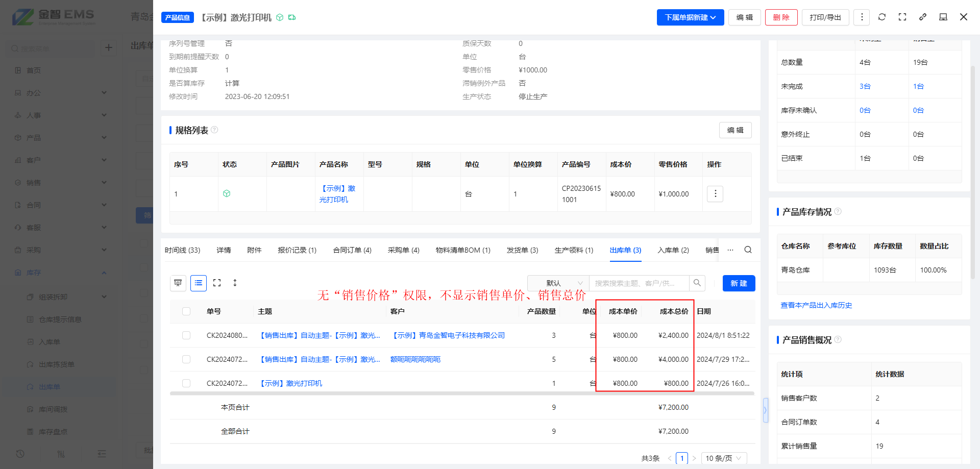Open product link 【示例】激光打印机 in spec table
Screen dimensions: 980x469
(337, 194)
